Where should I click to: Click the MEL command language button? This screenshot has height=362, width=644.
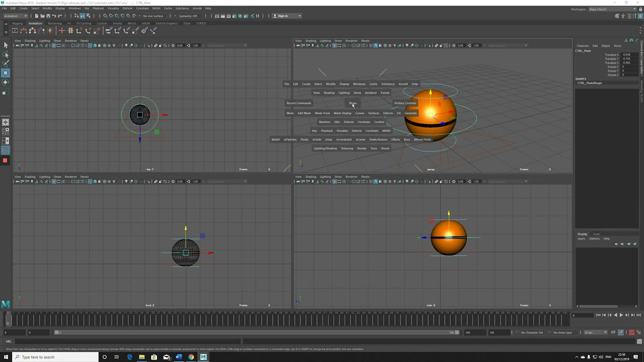point(8,341)
